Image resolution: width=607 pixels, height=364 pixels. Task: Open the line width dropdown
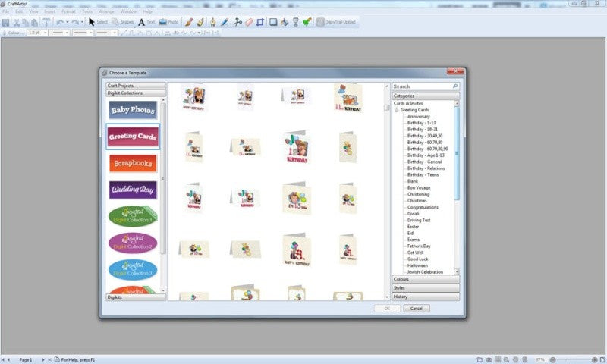(38, 33)
